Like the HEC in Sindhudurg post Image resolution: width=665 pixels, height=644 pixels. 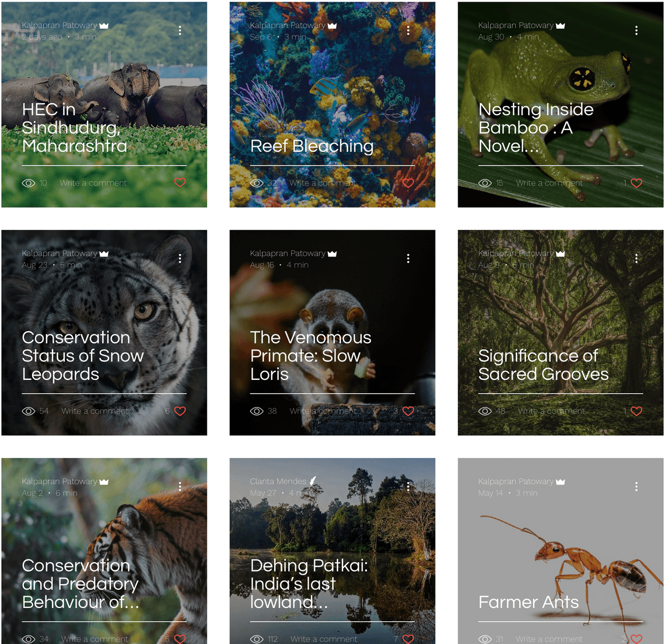coord(180,183)
